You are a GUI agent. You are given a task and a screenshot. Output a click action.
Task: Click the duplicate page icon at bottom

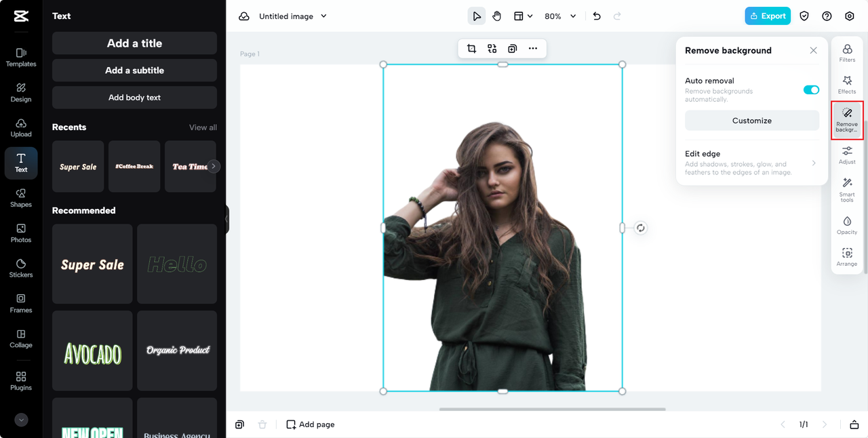239,424
